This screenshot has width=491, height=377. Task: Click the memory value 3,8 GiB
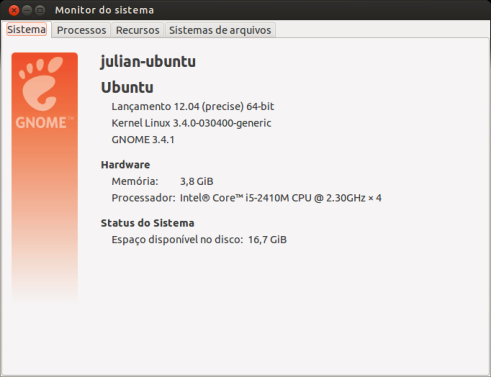[x=197, y=181]
